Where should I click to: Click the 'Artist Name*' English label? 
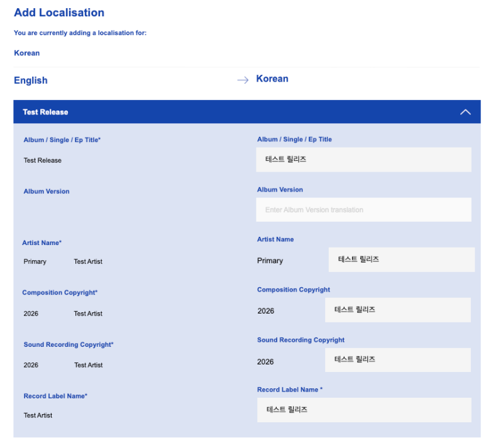click(x=41, y=243)
